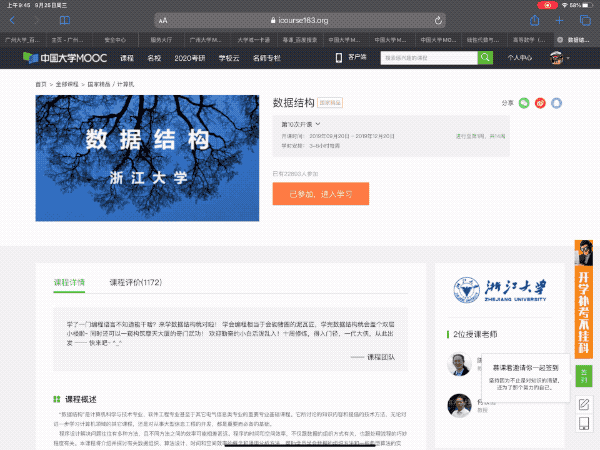Click the green 签到 check-in button

point(584,376)
